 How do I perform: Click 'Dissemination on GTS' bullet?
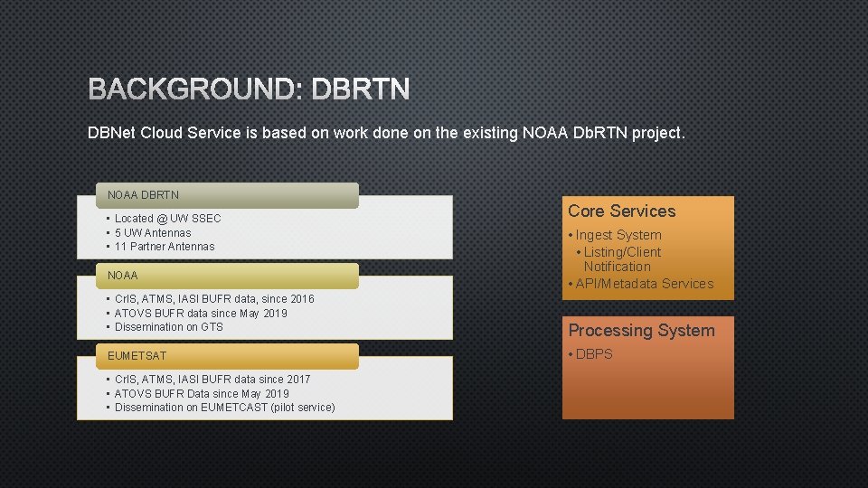click(169, 327)
